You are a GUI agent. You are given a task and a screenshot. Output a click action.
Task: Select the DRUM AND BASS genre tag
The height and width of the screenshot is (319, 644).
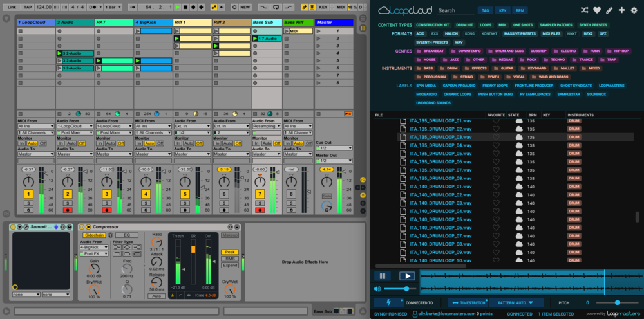pyautogui.click(x=505, y=51)
